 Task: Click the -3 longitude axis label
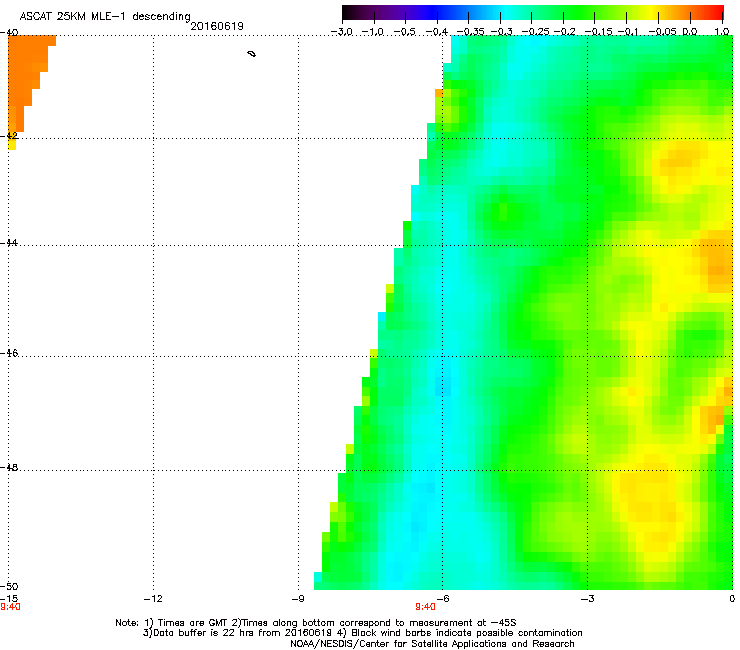(x=587, y=599)
